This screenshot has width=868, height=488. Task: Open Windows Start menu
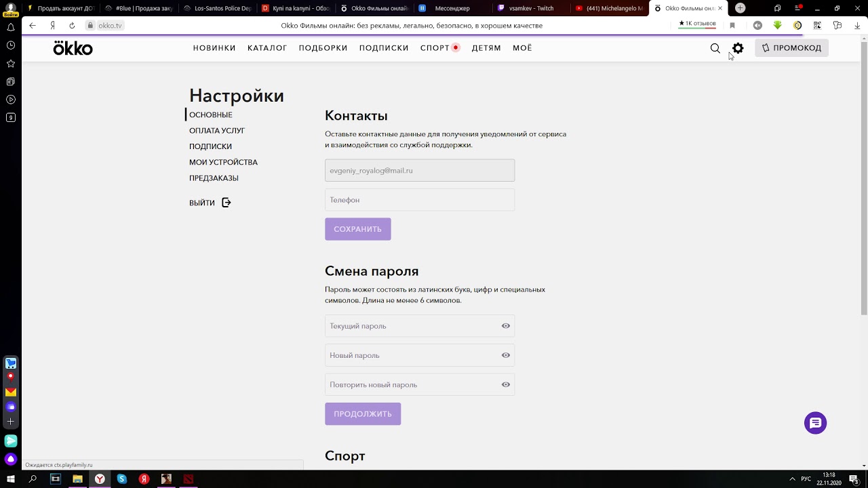(x=10, y=479)
